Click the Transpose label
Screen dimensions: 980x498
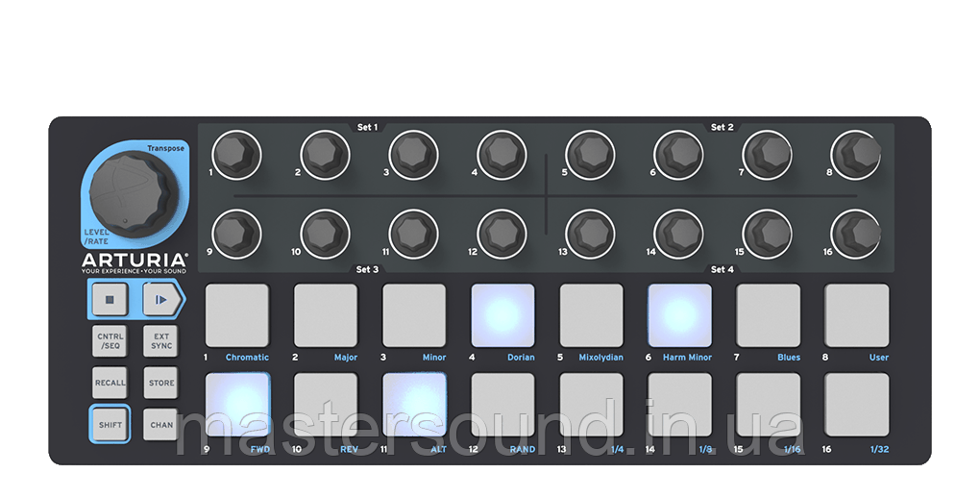[165, 148]
